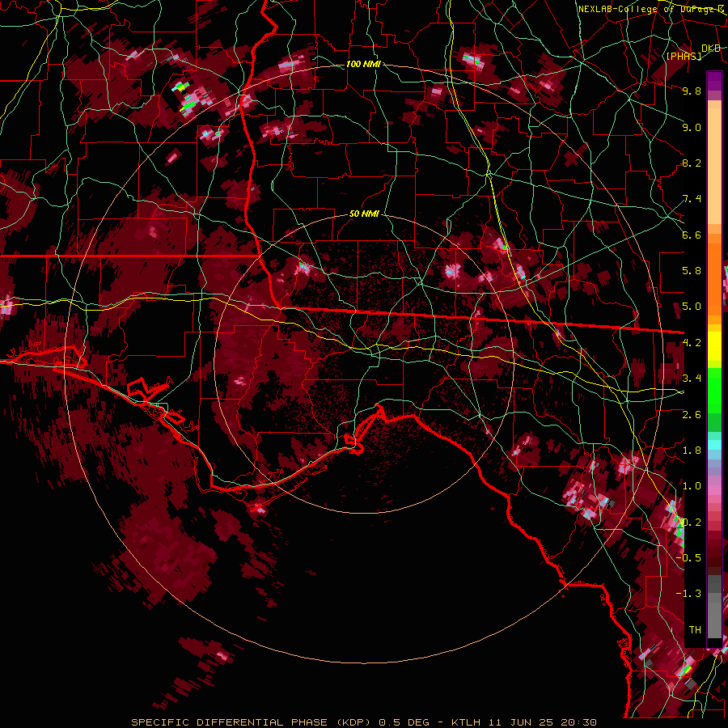The width and height of the screenshot is (728, 728).
Task: Click the green segment of the color bar
Action: coord(714,392)
